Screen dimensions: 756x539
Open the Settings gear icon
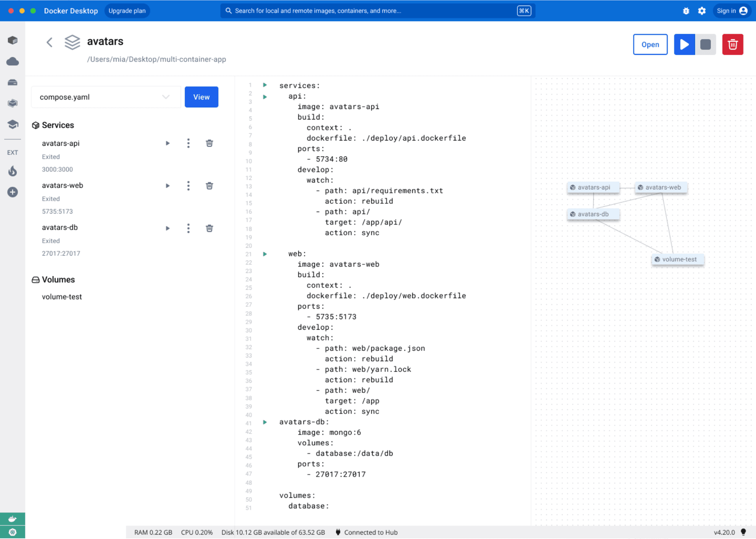702,11
